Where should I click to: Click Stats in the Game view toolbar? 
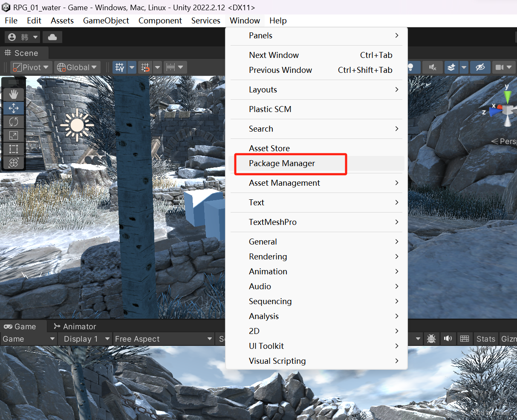(x=486, y=339)
